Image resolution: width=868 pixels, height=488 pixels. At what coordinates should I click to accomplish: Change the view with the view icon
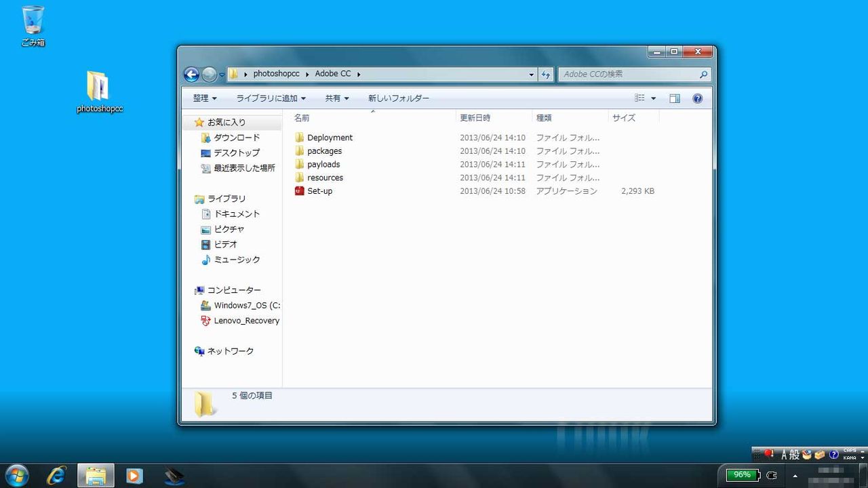coord(640,98)
